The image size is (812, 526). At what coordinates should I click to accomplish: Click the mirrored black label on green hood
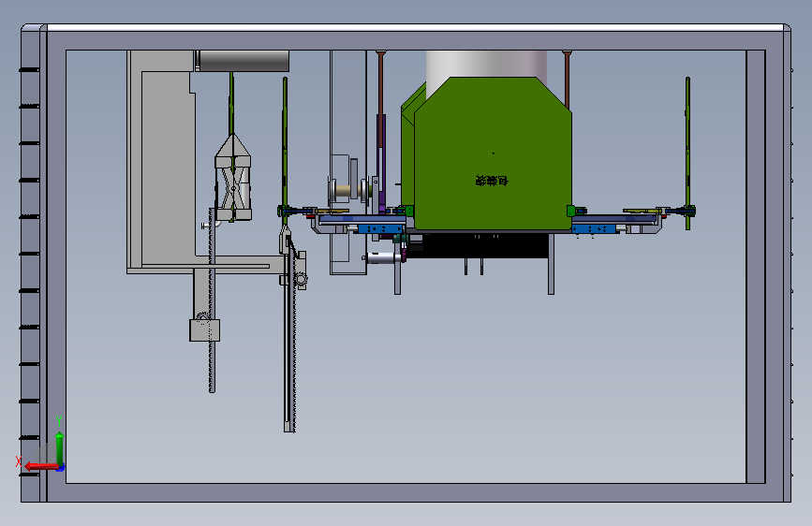pyautogui.click(x=492, y=181)
